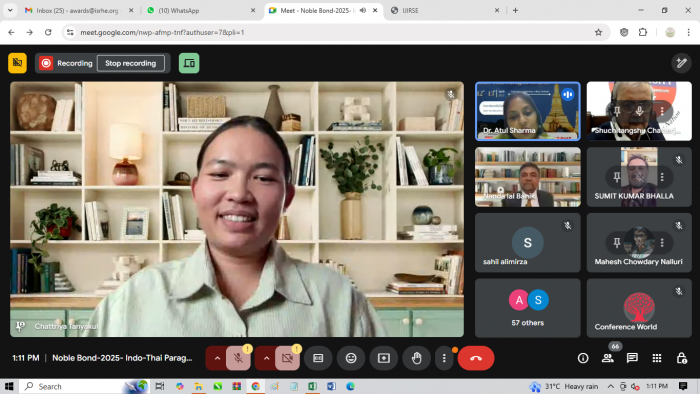Show the people participants list

pyautogui.click(x=607, y=358)
